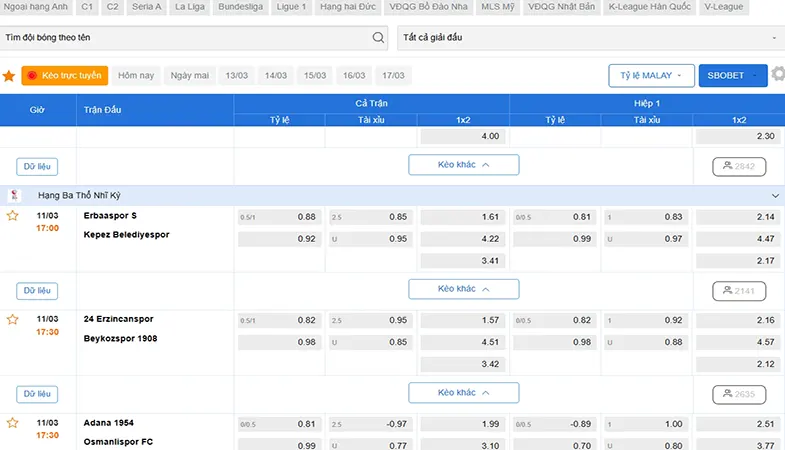Screen dimensions: 785x450
Task: Filter matches by date 16/03
Action: click(x=354, y=76)
